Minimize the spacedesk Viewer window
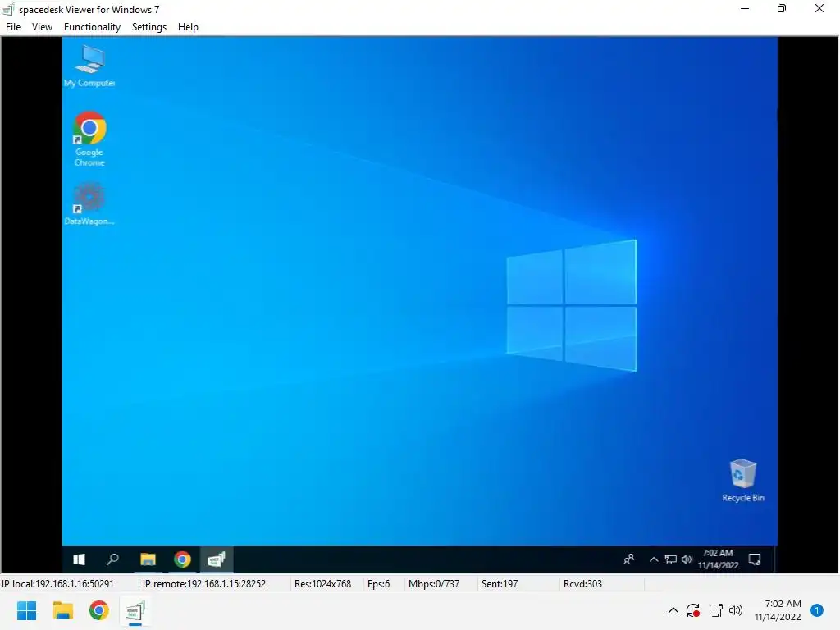 745,9
